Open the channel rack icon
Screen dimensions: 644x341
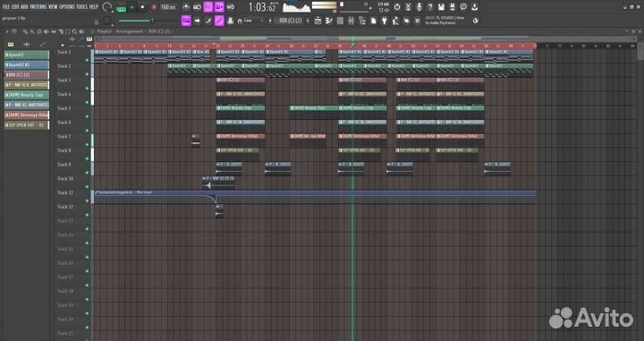340,21
